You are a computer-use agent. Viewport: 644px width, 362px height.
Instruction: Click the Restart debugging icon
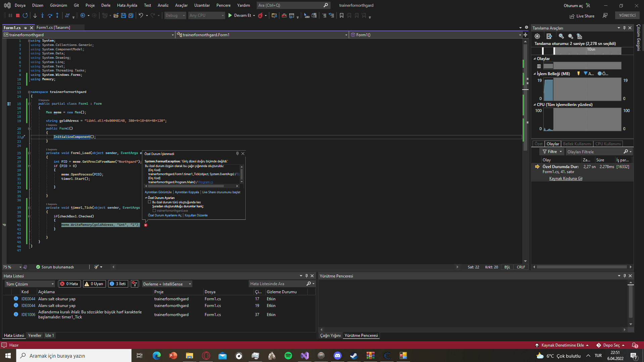(x=25, y=15)
